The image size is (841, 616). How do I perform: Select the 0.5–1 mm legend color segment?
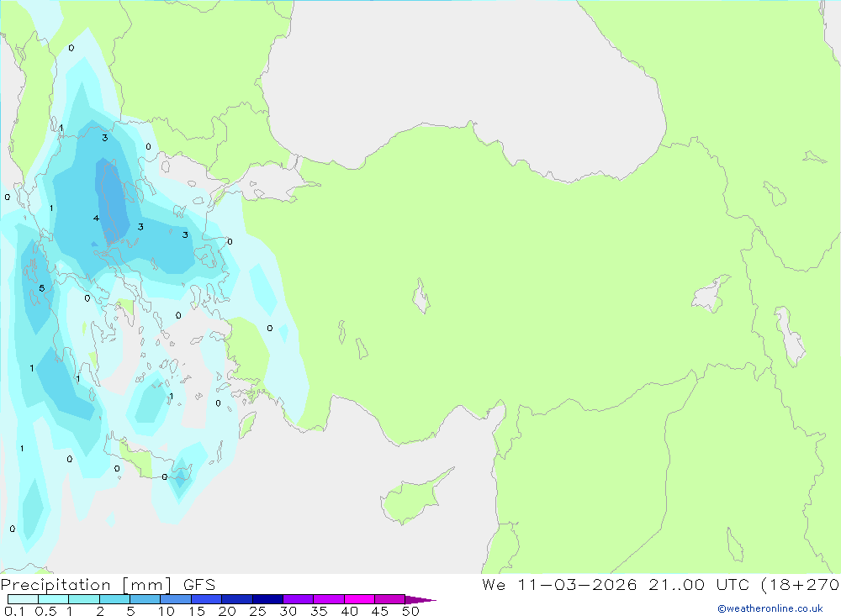(x=54, y=599)
